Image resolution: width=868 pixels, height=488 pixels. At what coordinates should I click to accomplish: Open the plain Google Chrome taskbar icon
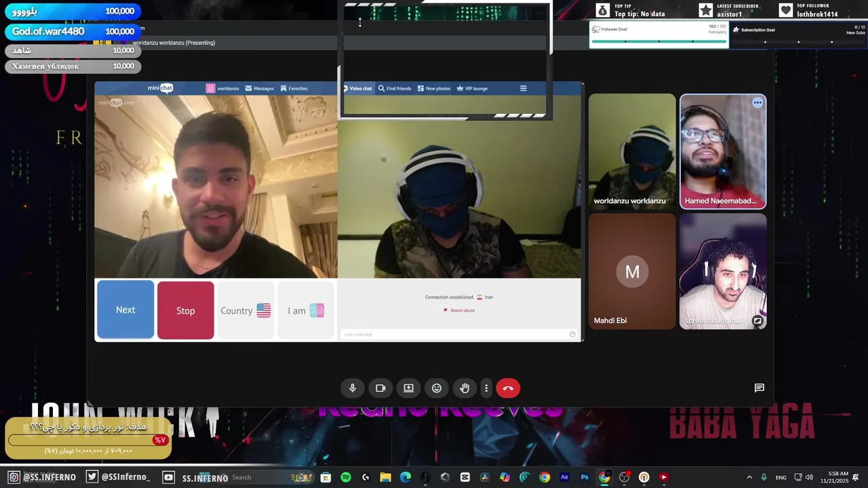pos(545,477)
